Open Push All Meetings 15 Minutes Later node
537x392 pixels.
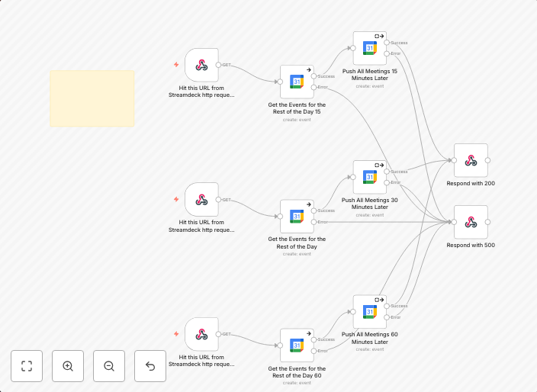[370, 48]
